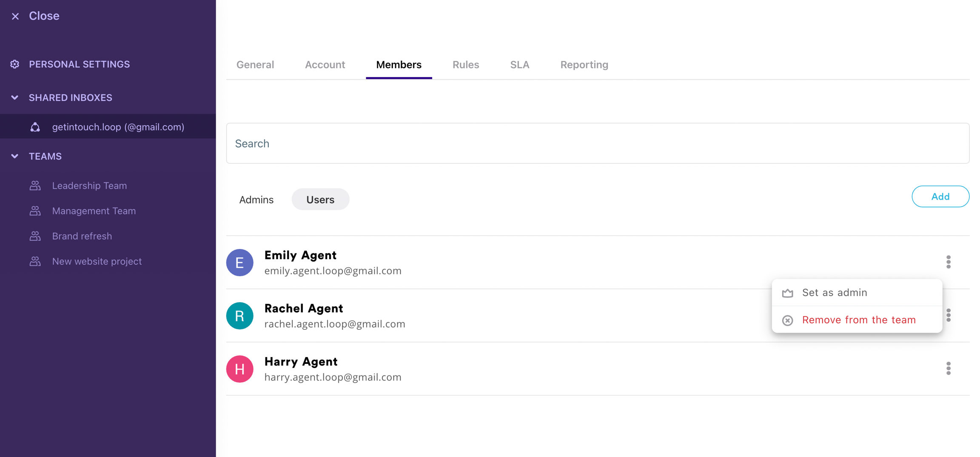The image size is (980, 457).
Task: Open the three-dot menu for Emily Agent
Action: click(948, 262)
